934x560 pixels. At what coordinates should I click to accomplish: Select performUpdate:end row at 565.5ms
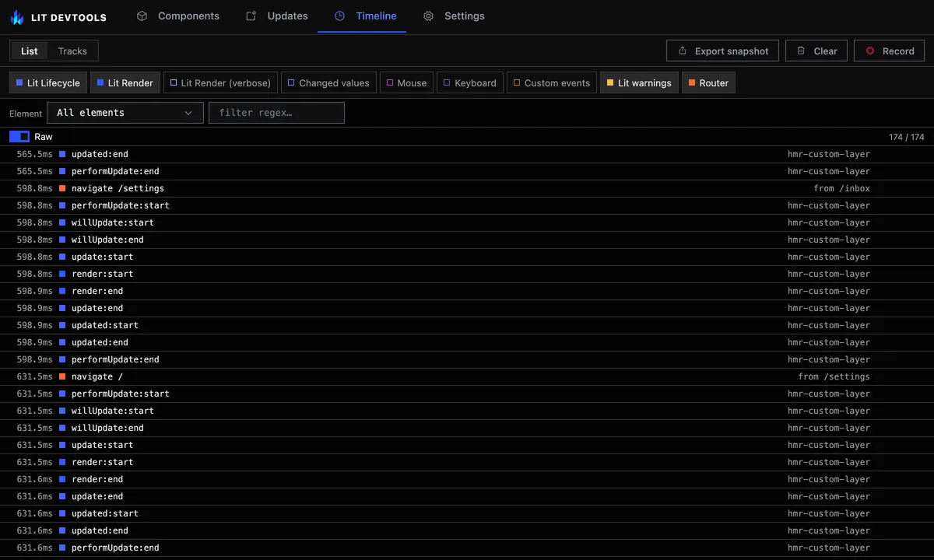(x=467, y=171)
